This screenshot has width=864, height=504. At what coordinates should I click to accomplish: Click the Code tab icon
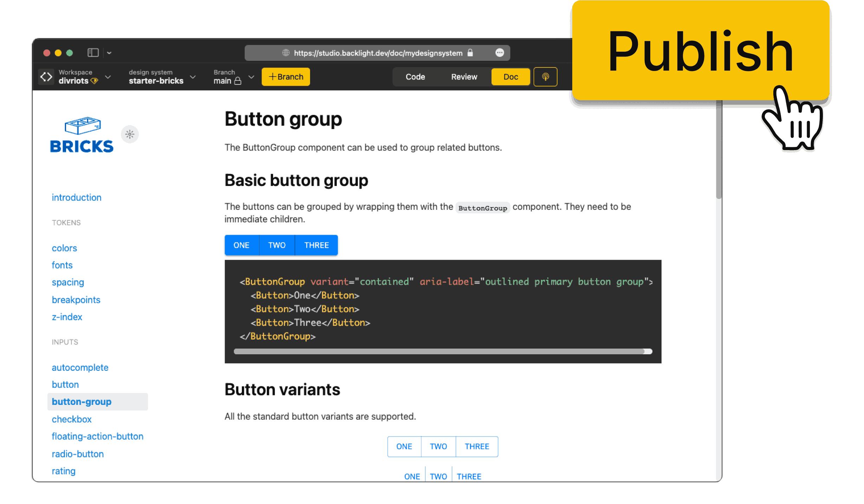tap(415, 76)
